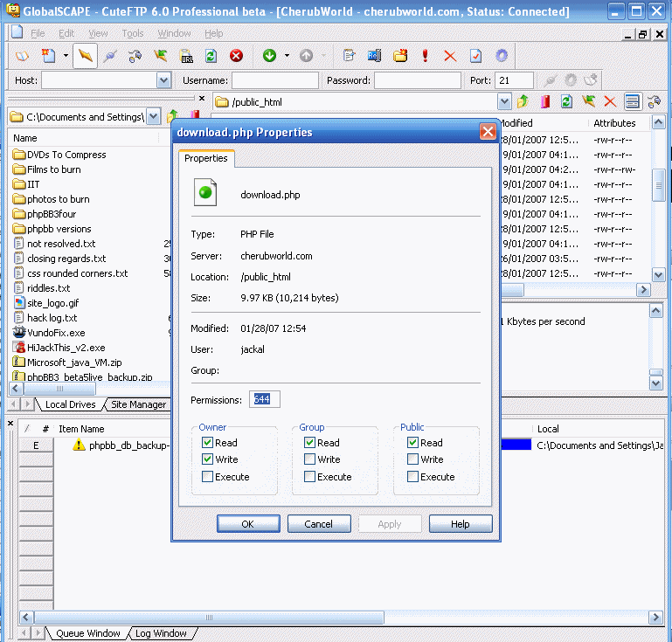Open the Site Manager book icon
This screenshot has width=672, height=642.
click(22, 56)
